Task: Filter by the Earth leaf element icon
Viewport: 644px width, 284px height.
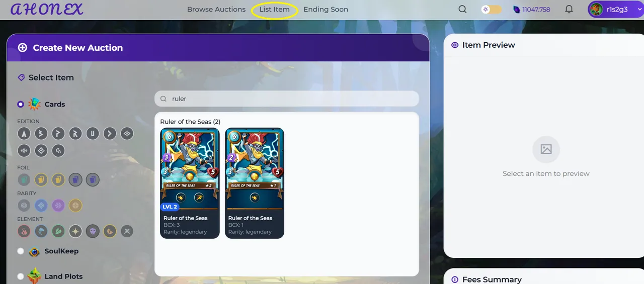Action: (x=58, y=231)
